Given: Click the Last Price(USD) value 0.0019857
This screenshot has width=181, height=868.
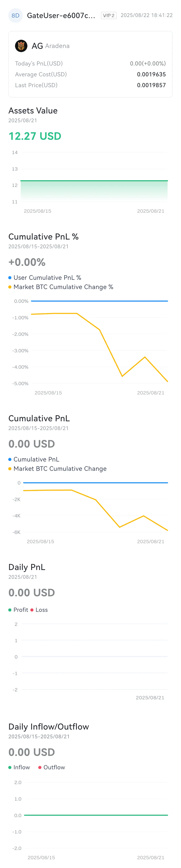Looking at the screenshot, I should click(151, 85).
